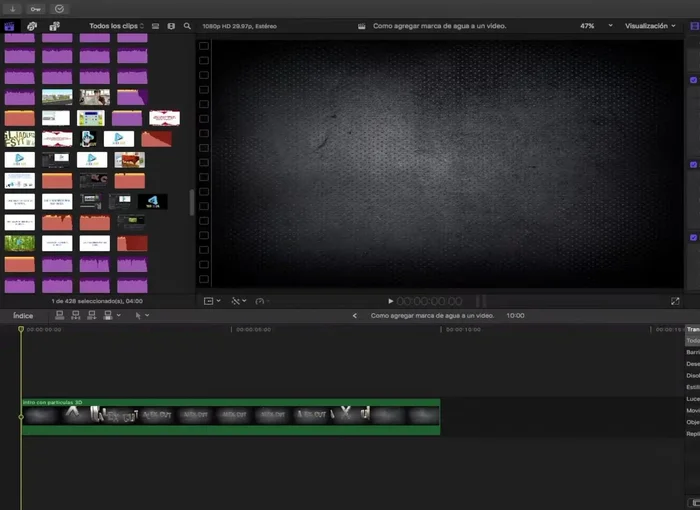700x510 pixels.
Task: Open the titles and generators sidebar
Action: (54, 26)
